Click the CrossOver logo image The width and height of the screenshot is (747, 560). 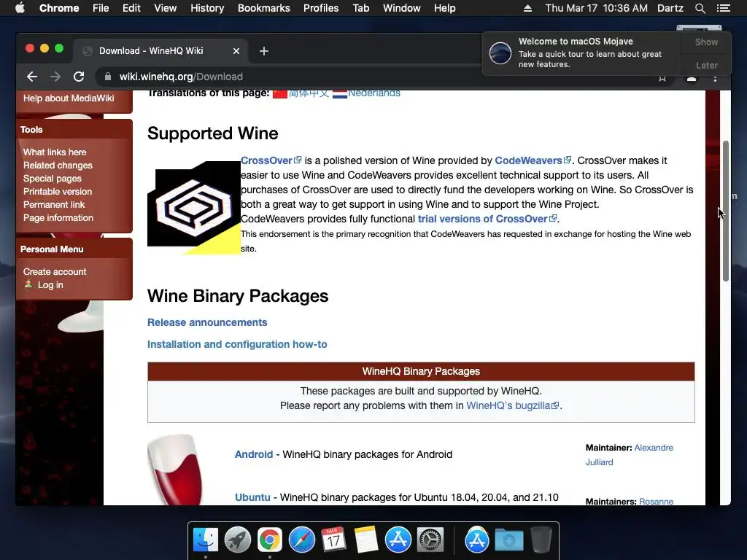[x=194, y=208]
